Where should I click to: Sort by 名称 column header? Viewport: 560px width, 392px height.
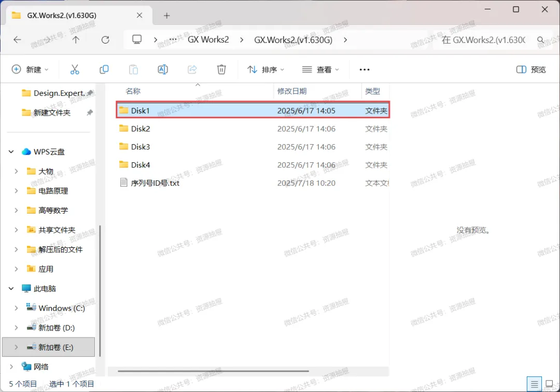[x=133, y=91]
